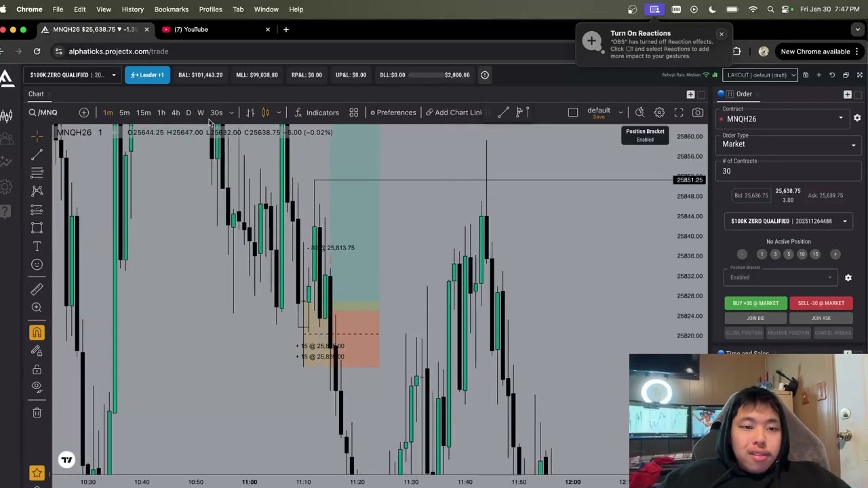Select the crosshair cursor tool
Screen dimensions: 868x488
pos(37,136)
